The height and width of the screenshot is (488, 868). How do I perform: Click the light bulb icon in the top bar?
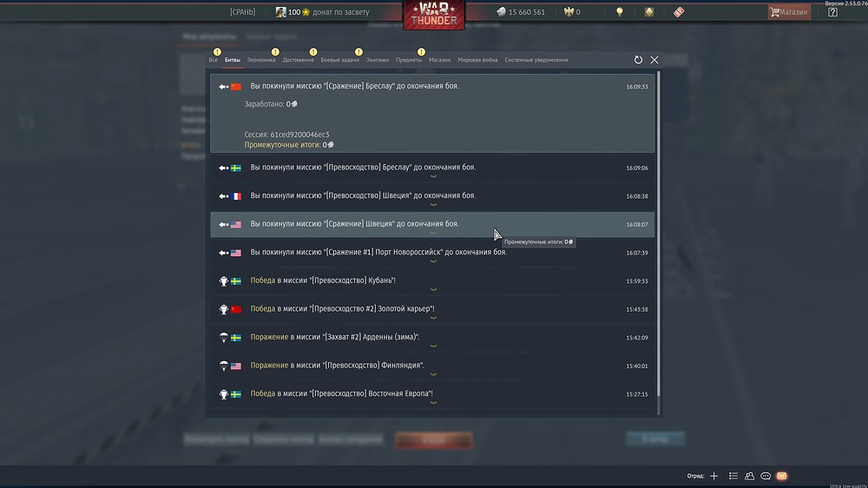620,12
